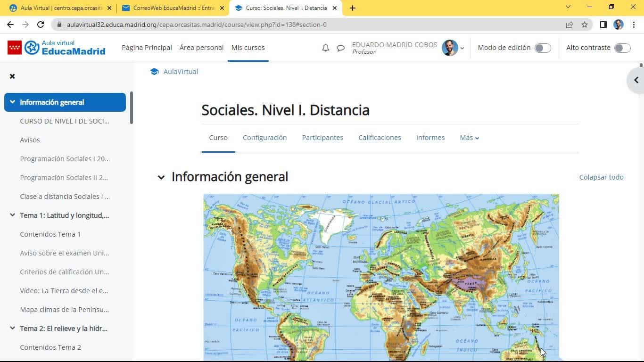Toggle Modo de edición switch
Screen dimensions: 644x362
pos(543,48)
